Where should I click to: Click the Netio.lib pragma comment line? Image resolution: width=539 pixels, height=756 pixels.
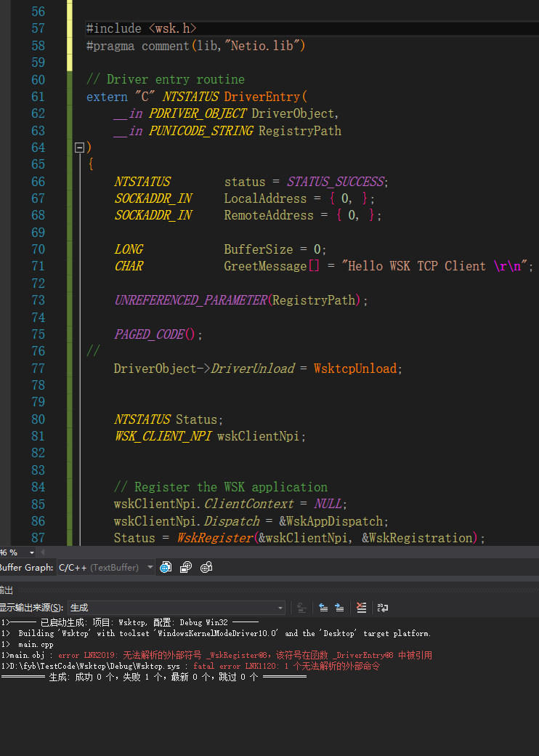(195, 46)
